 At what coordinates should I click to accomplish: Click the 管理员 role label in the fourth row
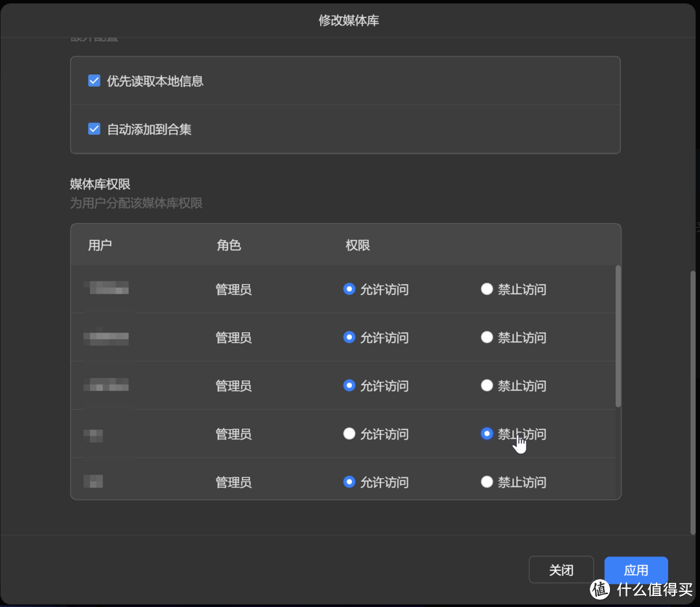tap(233, 434)
